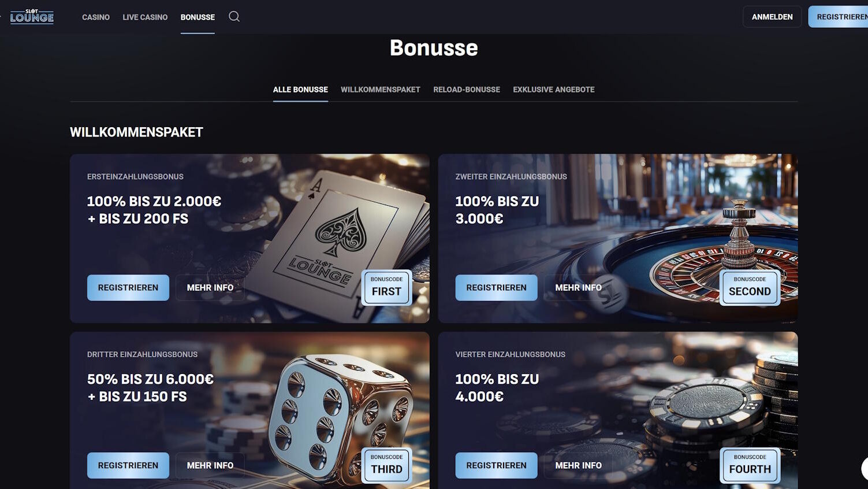Select the Bonusse navigation item

(x=198, y=17)
